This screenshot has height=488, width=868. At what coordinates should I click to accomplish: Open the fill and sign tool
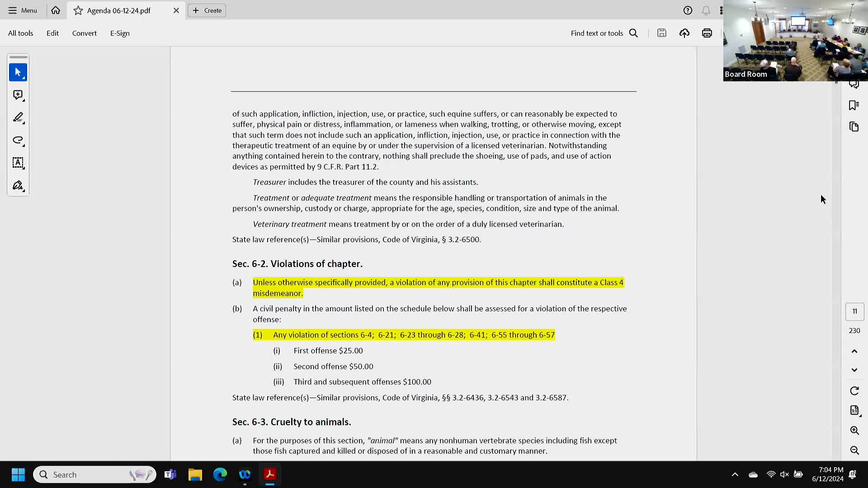pos(18,185)
